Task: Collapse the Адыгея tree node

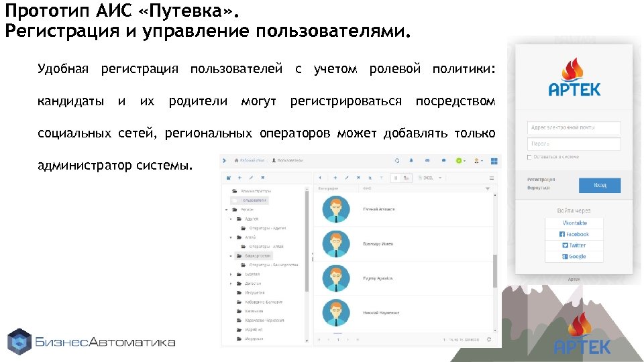Action: (x=231, y=219)
